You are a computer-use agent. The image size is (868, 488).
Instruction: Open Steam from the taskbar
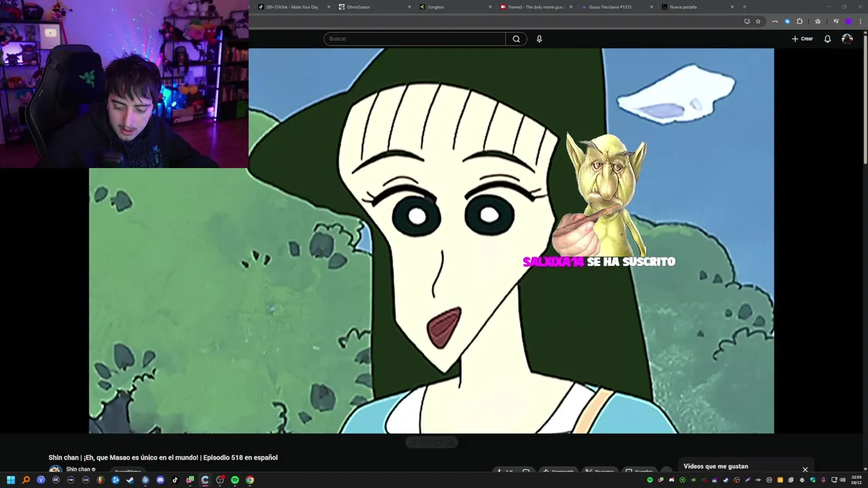click(x=130, y=480)
